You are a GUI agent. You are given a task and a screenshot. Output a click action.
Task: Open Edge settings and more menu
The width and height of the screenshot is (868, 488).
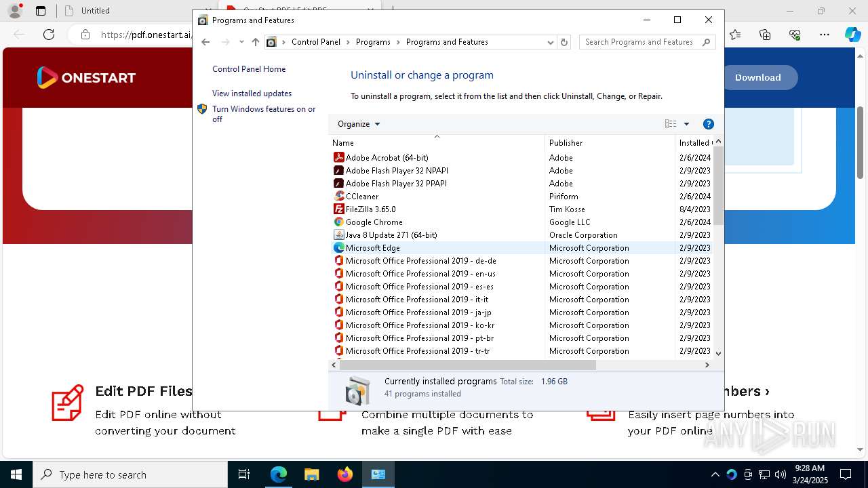tap(825, 35)
